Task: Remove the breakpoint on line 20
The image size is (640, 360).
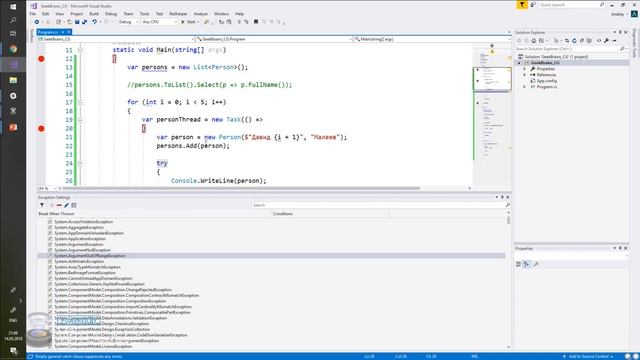Action: click(41, 129)
